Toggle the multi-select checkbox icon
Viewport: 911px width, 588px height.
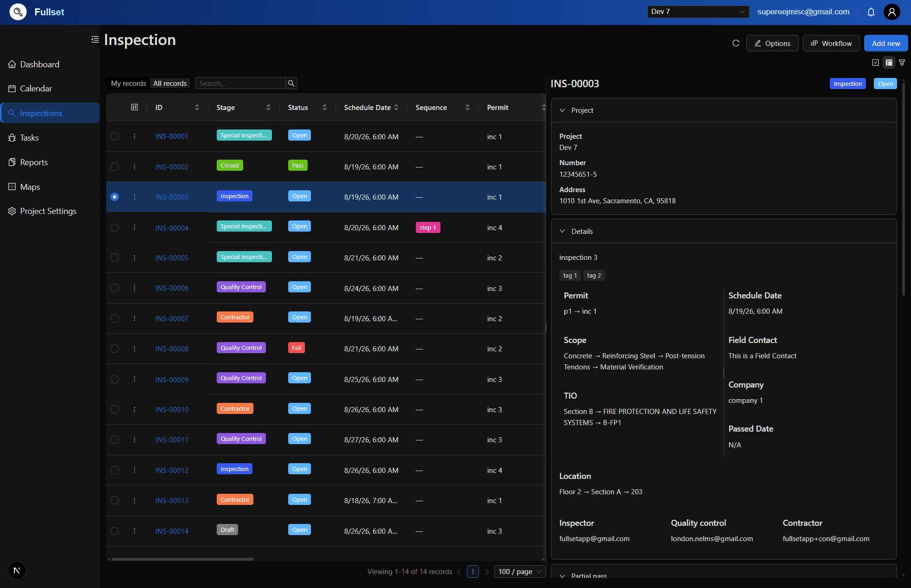pos(876,62)
